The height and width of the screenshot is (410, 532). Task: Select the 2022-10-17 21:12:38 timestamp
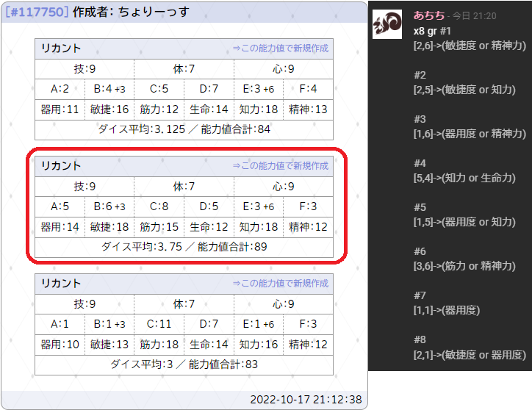tap(306, 400)
